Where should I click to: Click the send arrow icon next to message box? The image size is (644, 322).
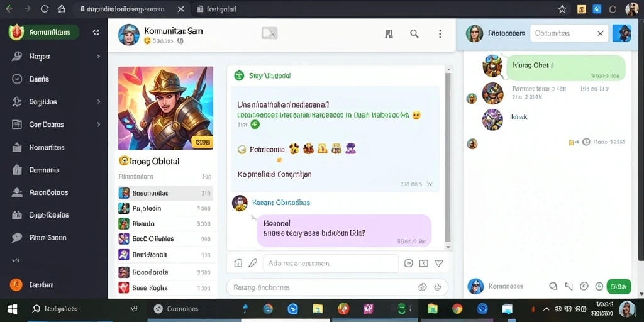(439, 264)
